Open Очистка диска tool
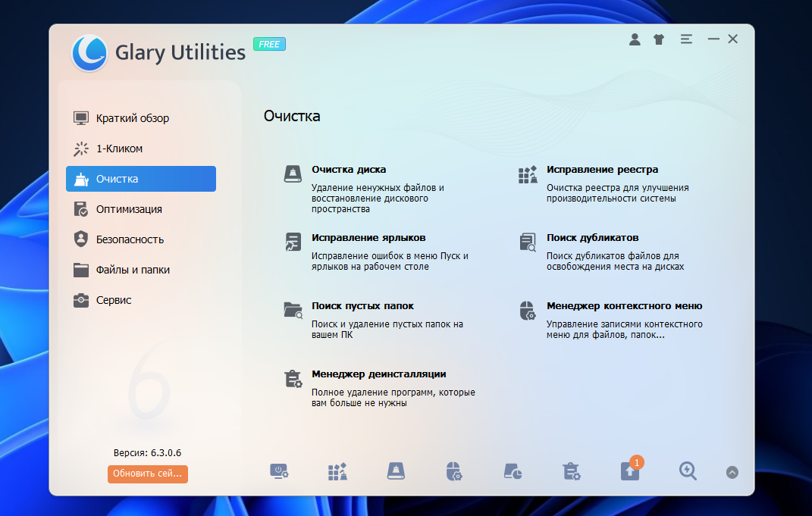The image size is (812, 516). pos(349,169)
